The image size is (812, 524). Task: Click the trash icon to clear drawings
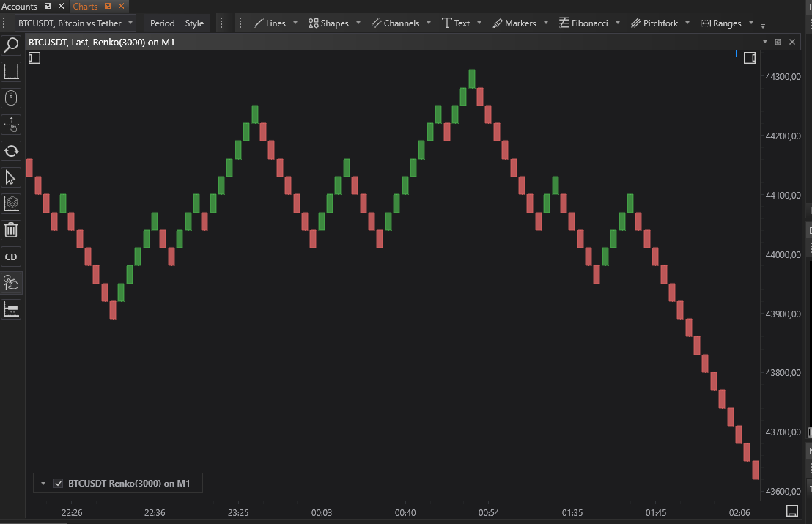(11, 229)
